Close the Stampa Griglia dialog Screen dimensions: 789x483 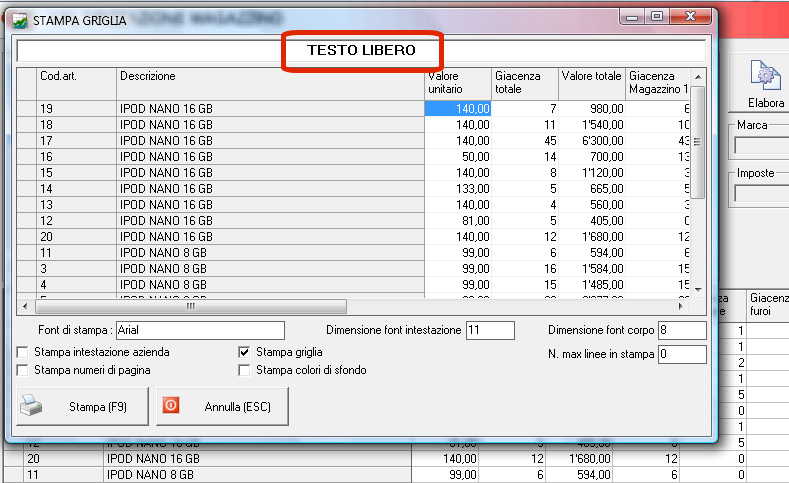pos(690,17)
